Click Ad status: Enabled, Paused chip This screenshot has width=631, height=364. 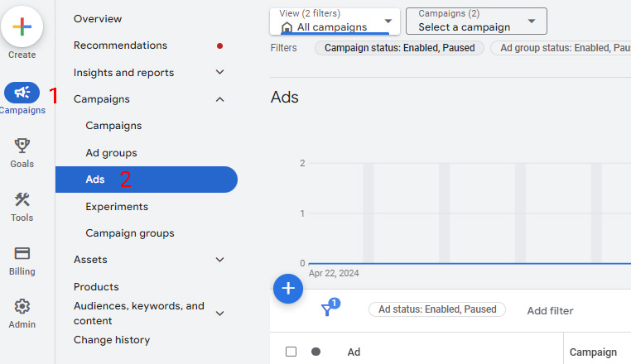[x=437, y=309]
